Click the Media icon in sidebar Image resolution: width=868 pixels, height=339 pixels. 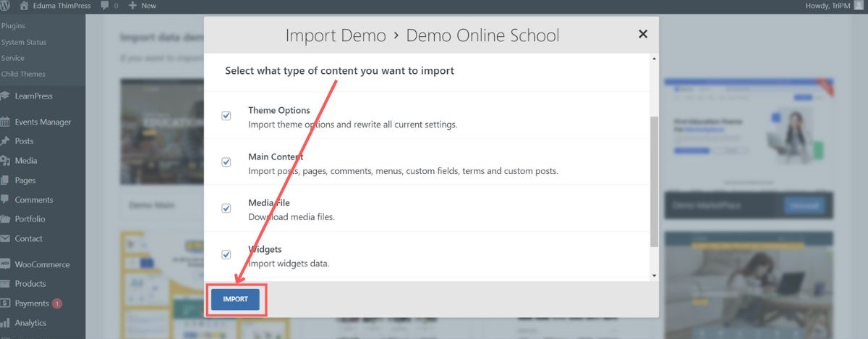(x=6, y=161)
